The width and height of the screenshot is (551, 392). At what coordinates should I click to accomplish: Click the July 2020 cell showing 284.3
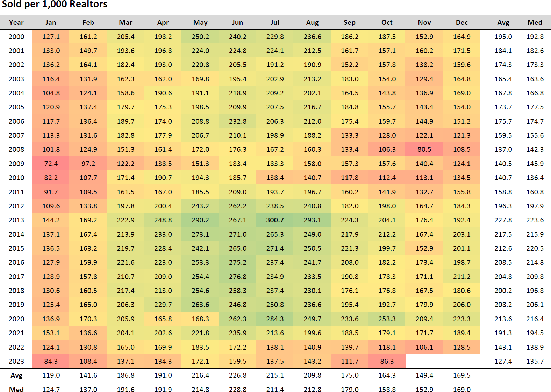(275, 319)
